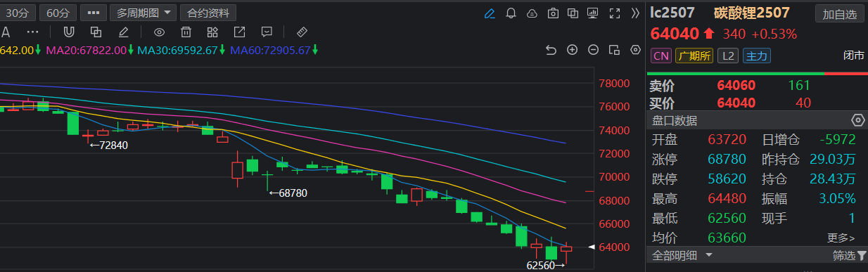The image size is (868, 272).
Task: Zoom in chart with plus icon
Action: coord(572,50)
